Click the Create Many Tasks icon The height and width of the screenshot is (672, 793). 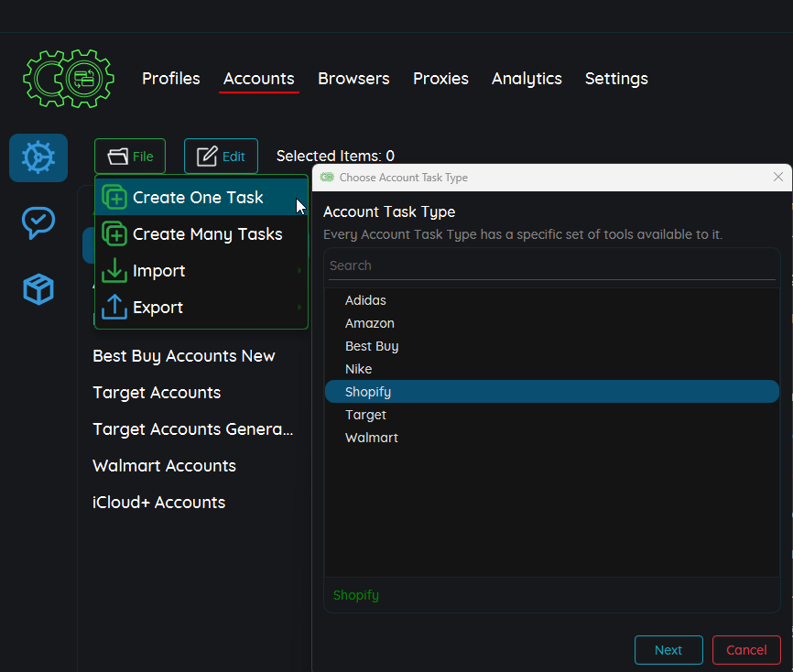pos(114,234)
